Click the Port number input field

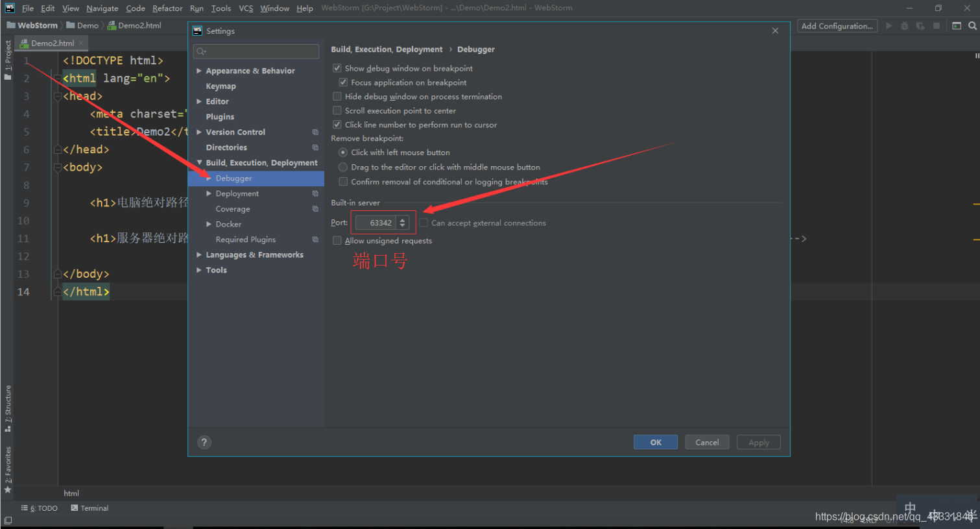click(376, 223)
